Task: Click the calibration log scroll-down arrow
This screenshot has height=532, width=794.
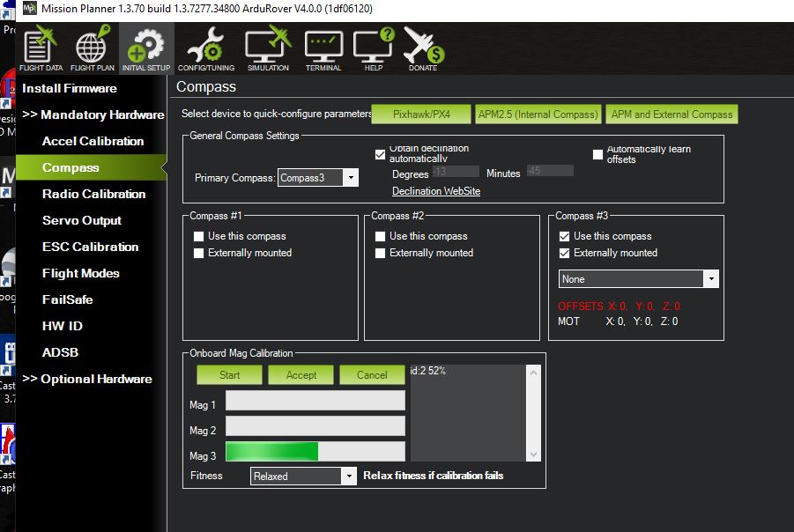Action: (x=533, y=454)
